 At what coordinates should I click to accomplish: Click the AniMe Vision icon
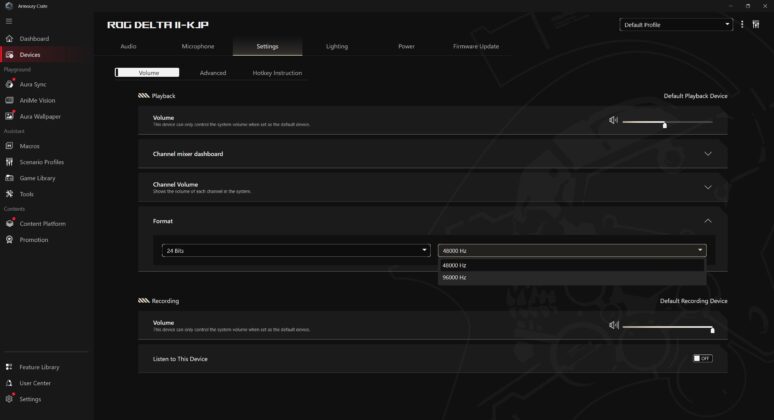[9, 100]
